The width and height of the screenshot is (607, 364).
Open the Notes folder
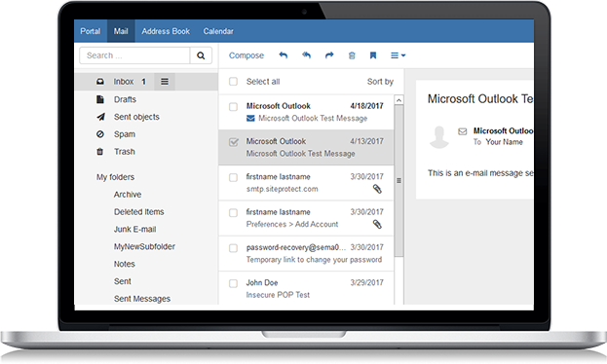[125, 264]
